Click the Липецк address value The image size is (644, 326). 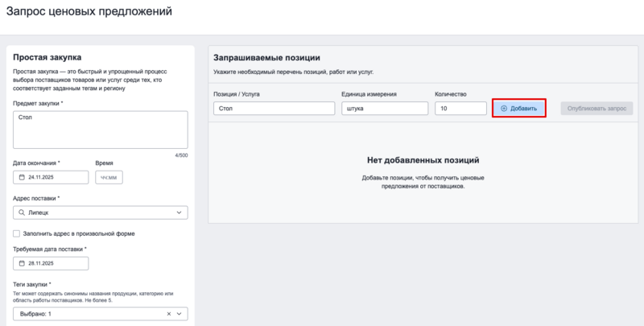pos(40,213)
